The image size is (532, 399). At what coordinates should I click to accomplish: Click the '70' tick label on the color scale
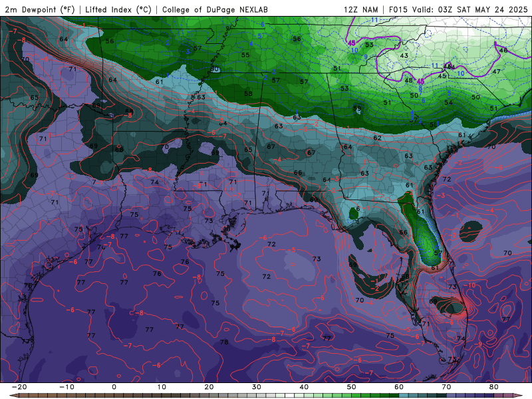click(x=446, y=387)
